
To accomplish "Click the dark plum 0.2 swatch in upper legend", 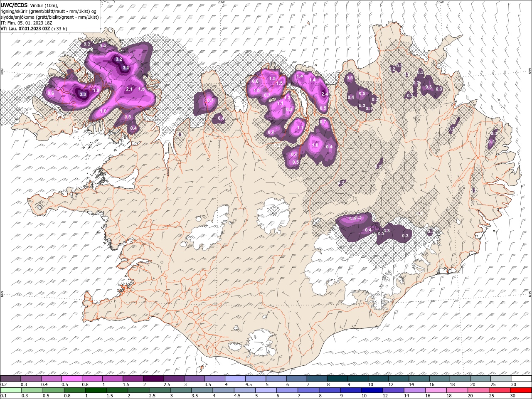I will pos(10,379).
